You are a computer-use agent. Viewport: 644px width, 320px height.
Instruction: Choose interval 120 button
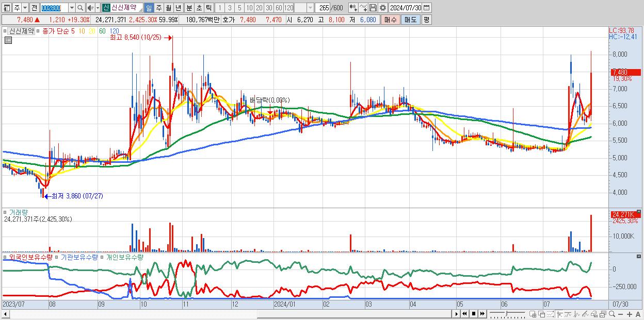(x=288, y=8)
